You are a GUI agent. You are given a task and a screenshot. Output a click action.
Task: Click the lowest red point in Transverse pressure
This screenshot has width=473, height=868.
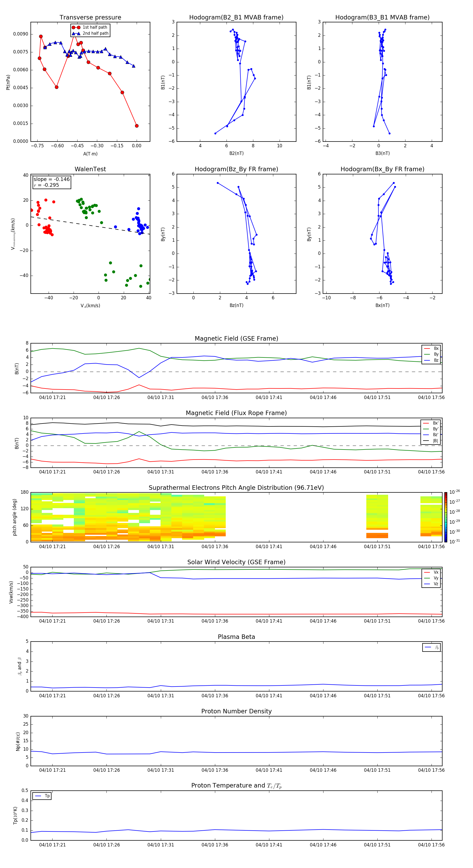click(x=137, y=126)
